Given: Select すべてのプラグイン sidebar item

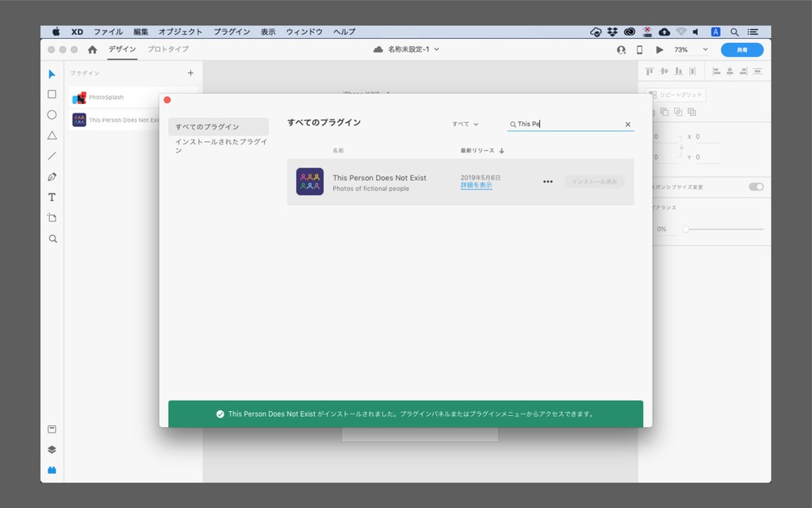Looking at the screenshot, I should coord(218,126).
